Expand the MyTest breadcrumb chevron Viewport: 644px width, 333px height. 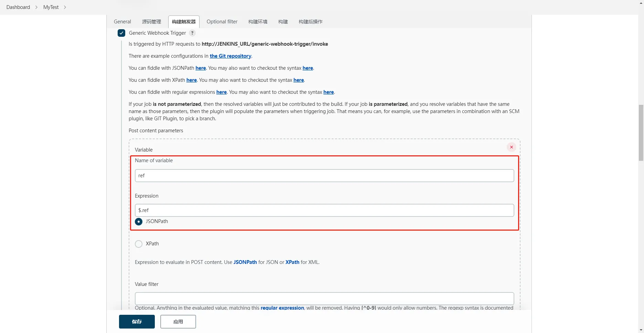(x=65, y=7)
